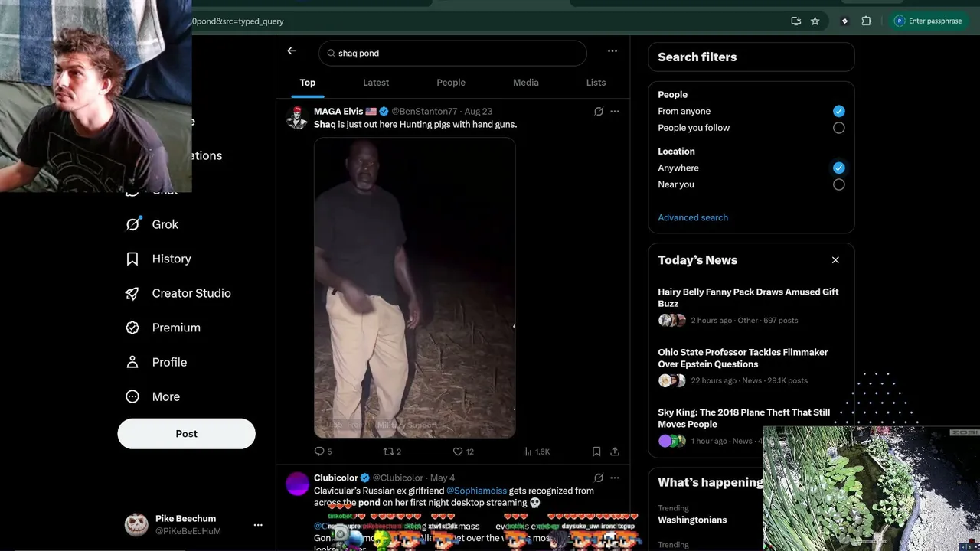Go back using the arrow beside search
Screen dimensions: 980x551
point(292,51)
